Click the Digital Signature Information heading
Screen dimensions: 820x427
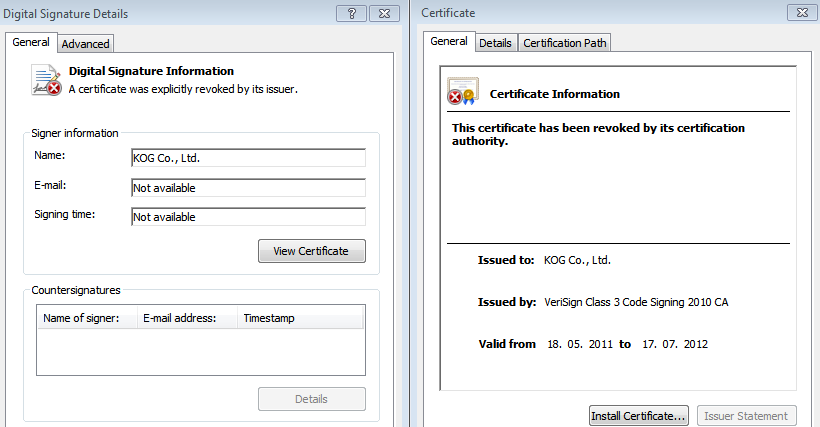tap(152, 71)
